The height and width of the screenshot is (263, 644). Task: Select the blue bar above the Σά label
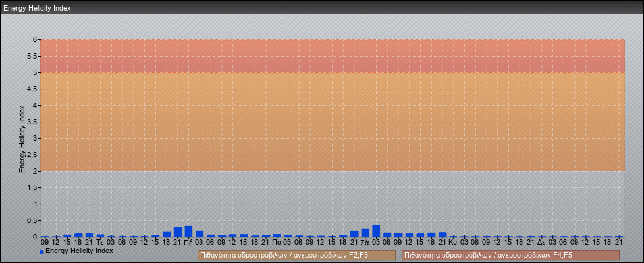(x=365, y=233)
